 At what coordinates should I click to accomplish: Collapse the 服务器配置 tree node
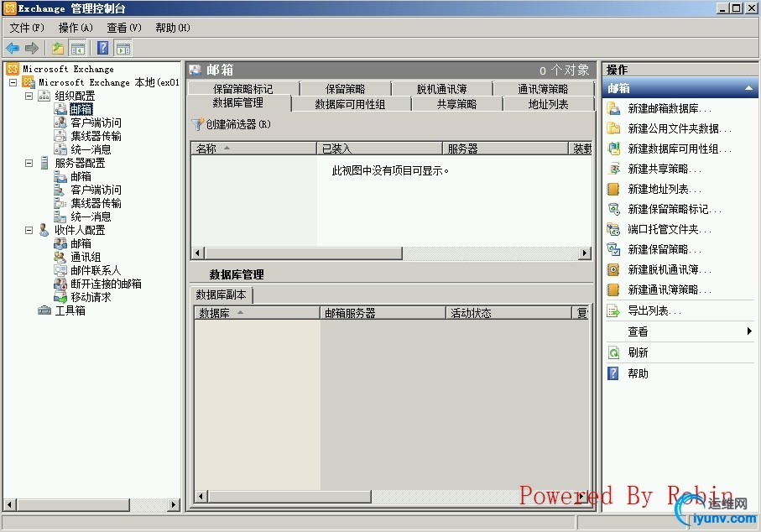(29, 163)
